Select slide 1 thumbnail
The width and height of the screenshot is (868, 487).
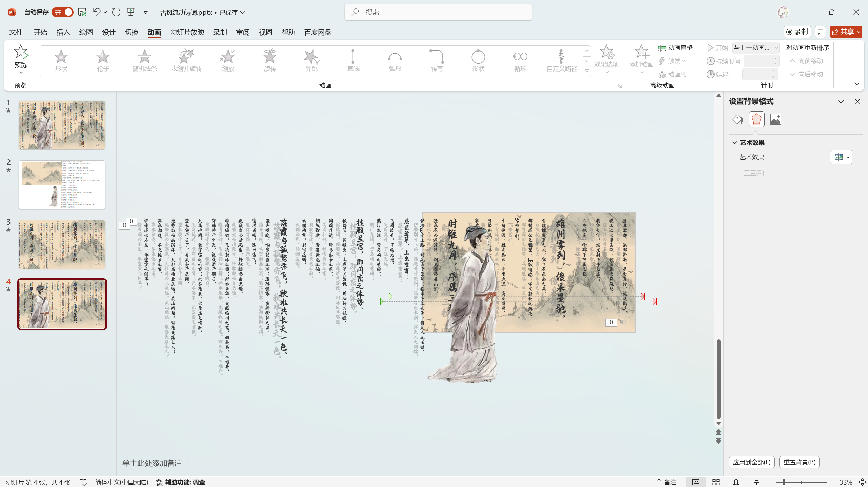pyautogui.click(x=62, y=125)
